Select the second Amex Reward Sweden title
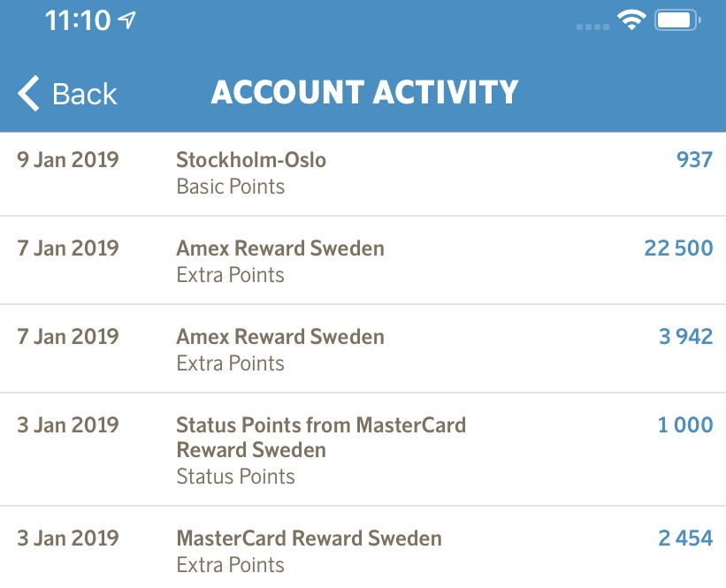This screenshot has height=588, width=726. click(280, 337)
